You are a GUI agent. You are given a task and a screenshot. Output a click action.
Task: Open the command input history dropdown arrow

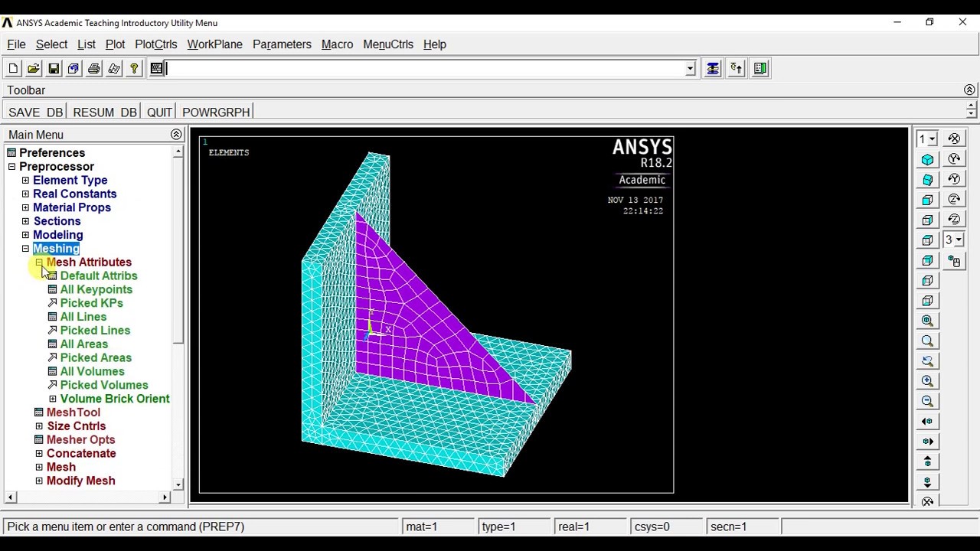click(690, 69)
